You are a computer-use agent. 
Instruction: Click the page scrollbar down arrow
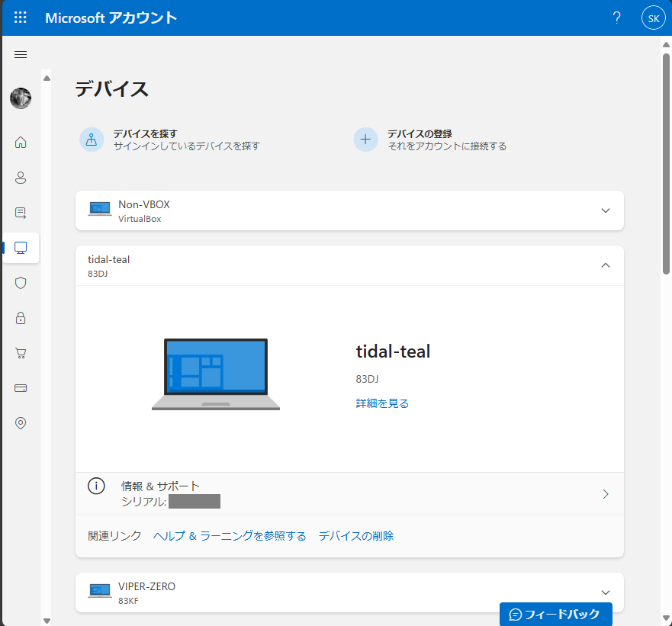coord(666,618)
